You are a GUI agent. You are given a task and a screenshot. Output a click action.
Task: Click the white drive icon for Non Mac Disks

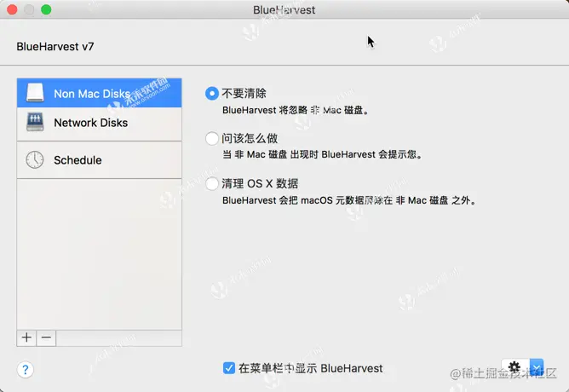35,93
